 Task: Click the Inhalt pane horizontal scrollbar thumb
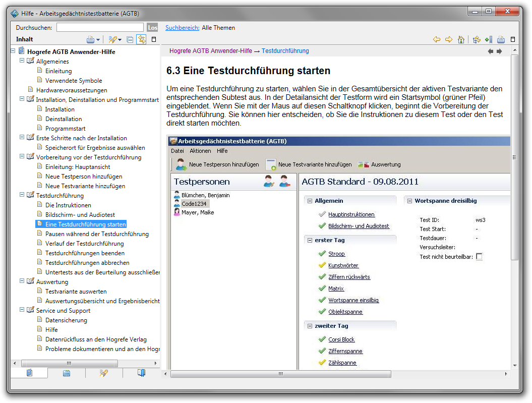point(70,363)
